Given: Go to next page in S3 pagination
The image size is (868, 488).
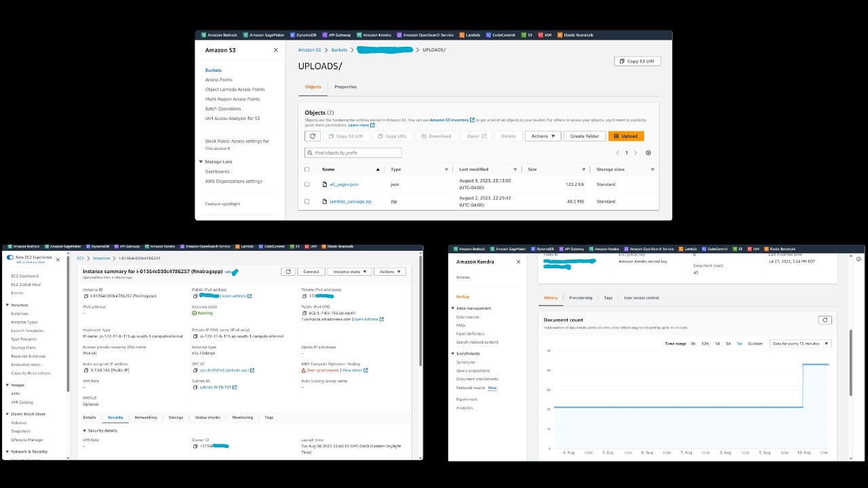Looking at the screenshot, I should 636,153.
